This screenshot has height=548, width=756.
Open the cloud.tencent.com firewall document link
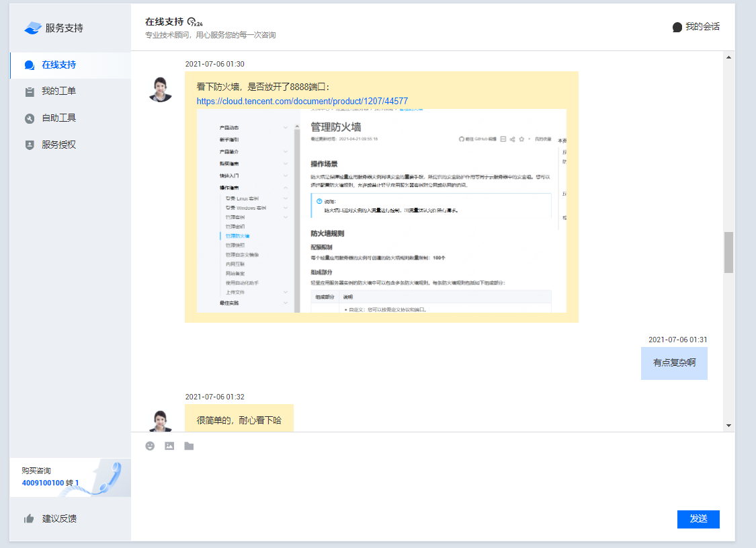tap(302, 102)
